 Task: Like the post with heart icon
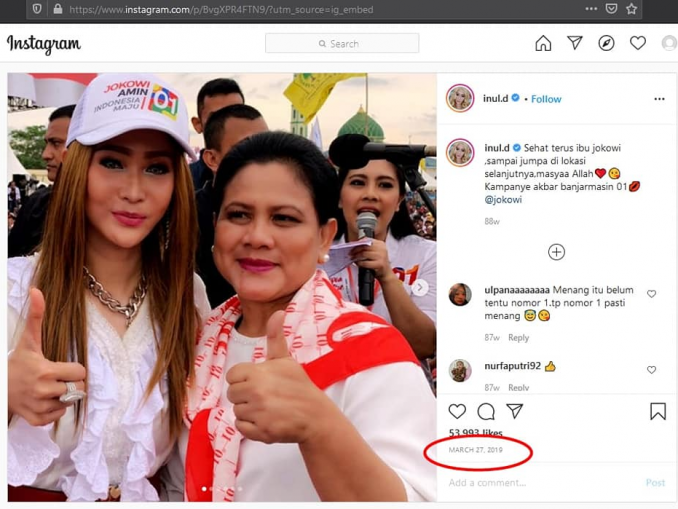pyautogui.click(x=457, y=411)
